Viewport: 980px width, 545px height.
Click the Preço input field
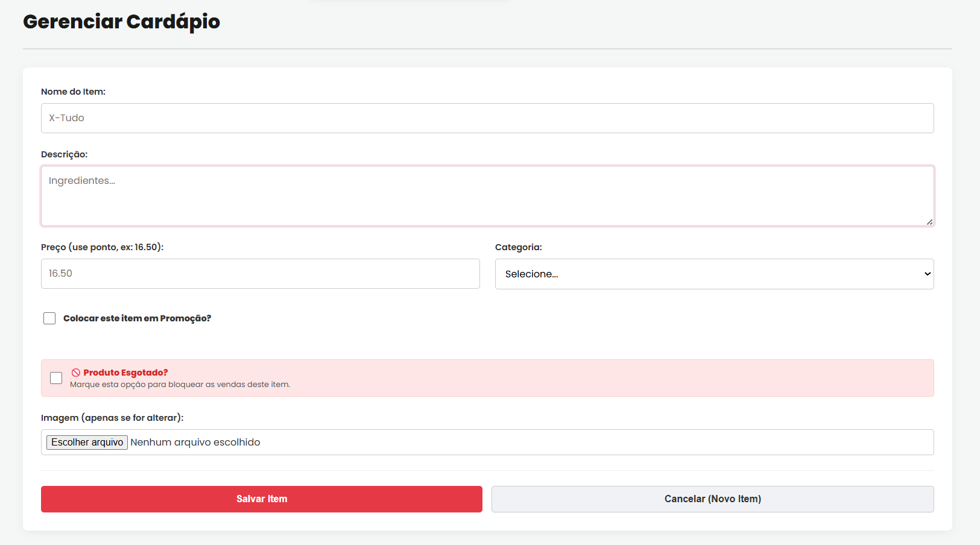260,274
